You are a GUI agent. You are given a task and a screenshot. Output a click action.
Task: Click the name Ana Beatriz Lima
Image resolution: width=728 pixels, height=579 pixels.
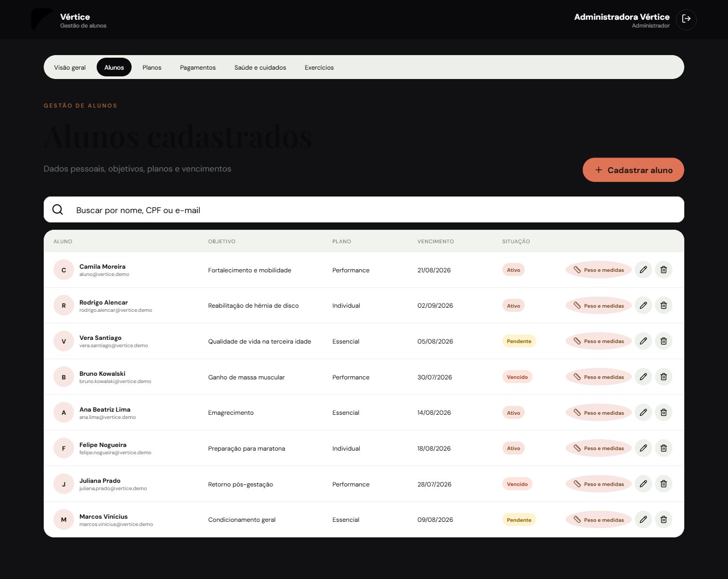click(x=105, y=409)
